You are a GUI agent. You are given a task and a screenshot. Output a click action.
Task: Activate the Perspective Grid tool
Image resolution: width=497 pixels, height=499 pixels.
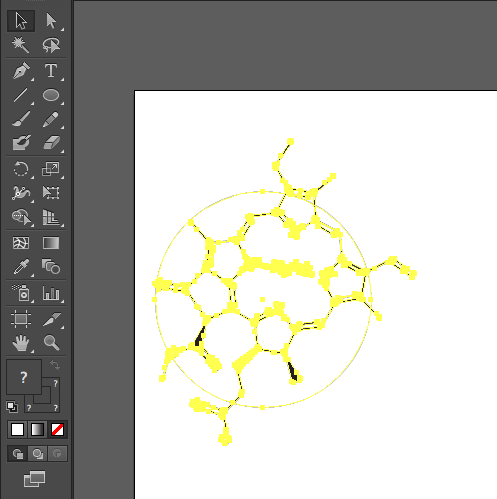coord(51,217)
